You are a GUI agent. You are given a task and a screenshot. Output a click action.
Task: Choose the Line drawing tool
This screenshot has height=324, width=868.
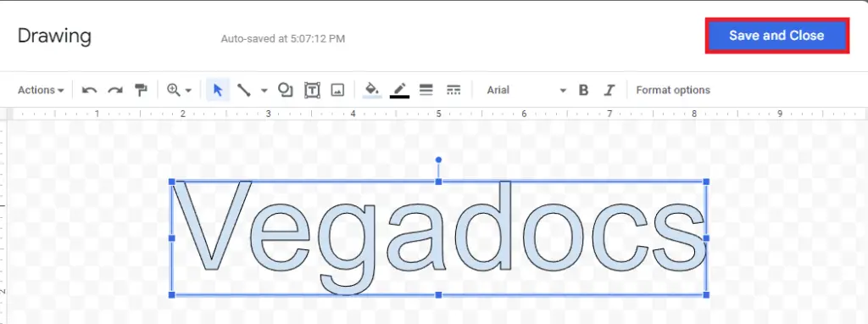click(x=243, y=90)
